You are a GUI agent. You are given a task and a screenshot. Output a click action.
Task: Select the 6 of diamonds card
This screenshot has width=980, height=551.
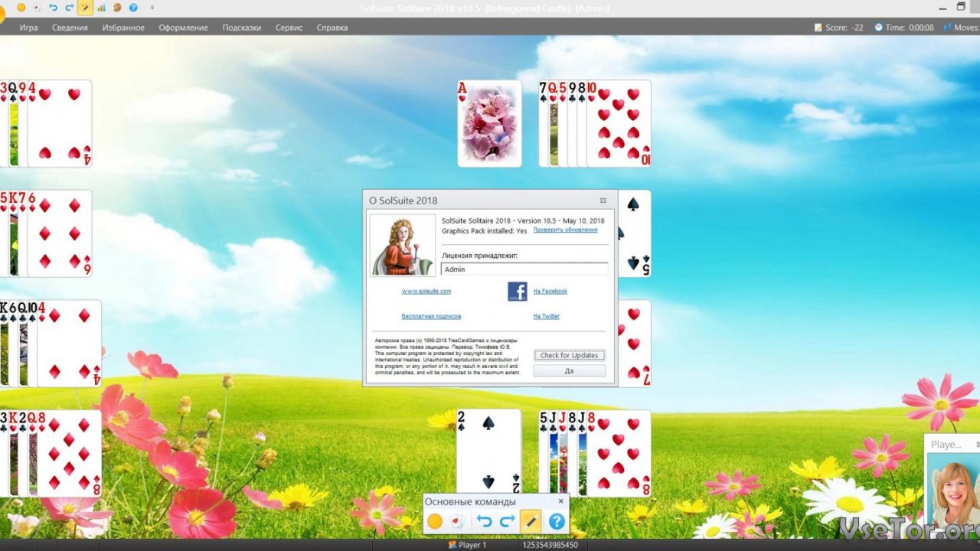(x=60, y=233)
